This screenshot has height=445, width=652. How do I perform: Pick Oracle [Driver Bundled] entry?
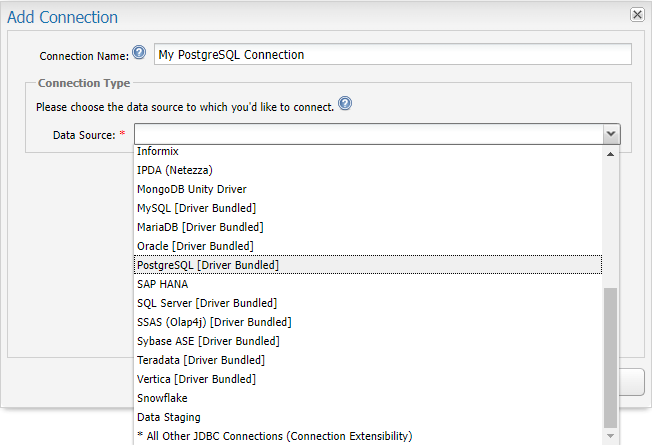(x=368, y=246)
